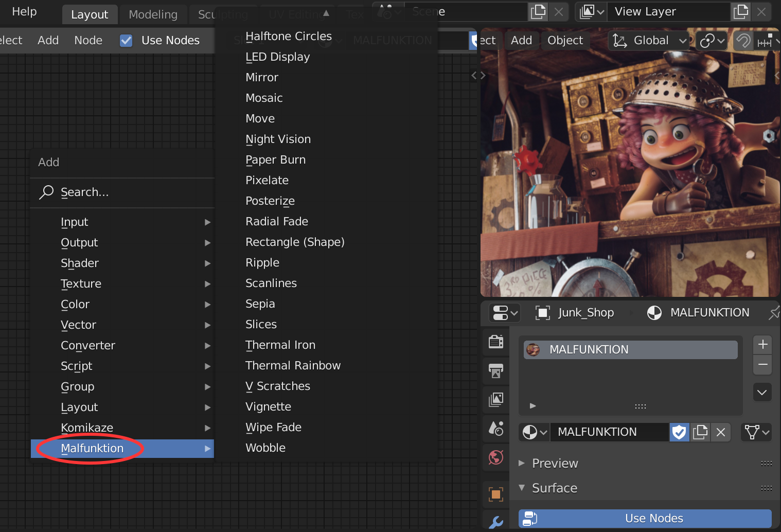Click the Use Nodes button in Surface panel
Viewport: 781px width, 532px height.
pyautogui.click(x=653, y=518)
